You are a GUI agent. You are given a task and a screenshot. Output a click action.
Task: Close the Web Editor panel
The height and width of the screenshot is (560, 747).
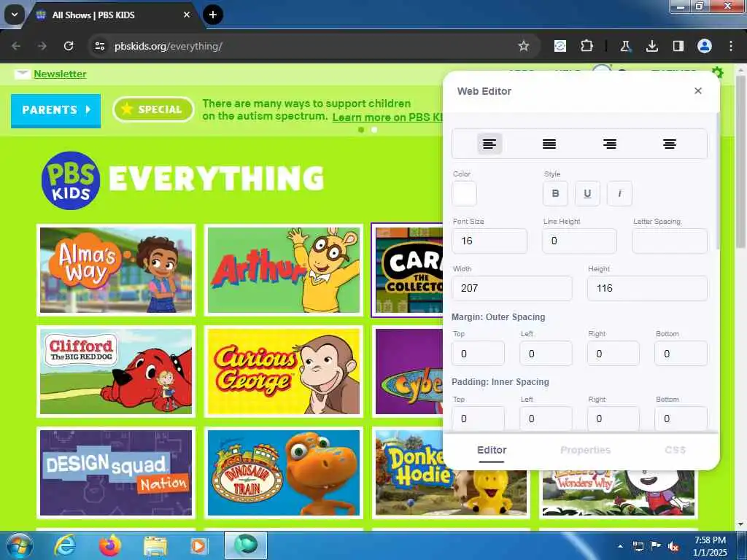[x=698, y=90]
